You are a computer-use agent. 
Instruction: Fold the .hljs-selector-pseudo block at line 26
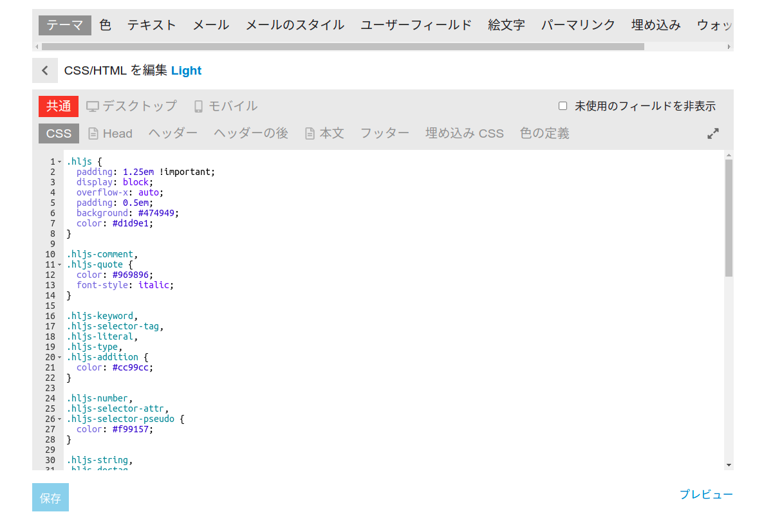[x=60, y=419]
